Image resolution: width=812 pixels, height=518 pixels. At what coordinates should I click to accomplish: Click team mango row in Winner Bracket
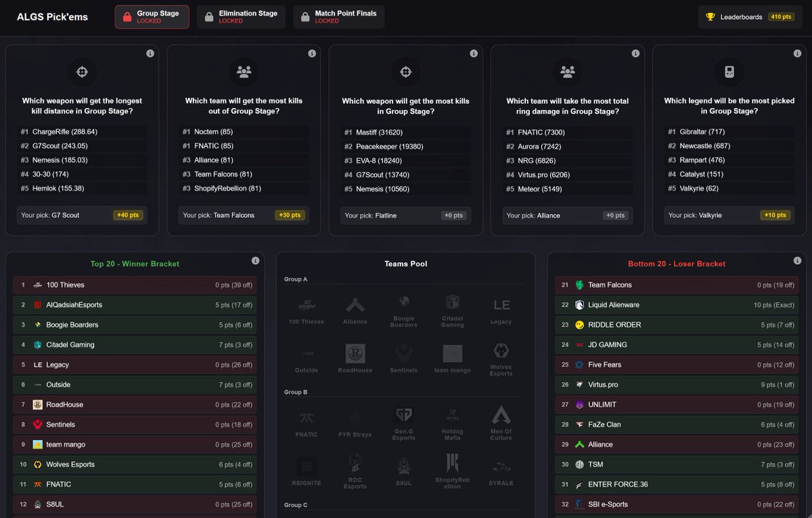pyautogui.click(x=135, y=444)
